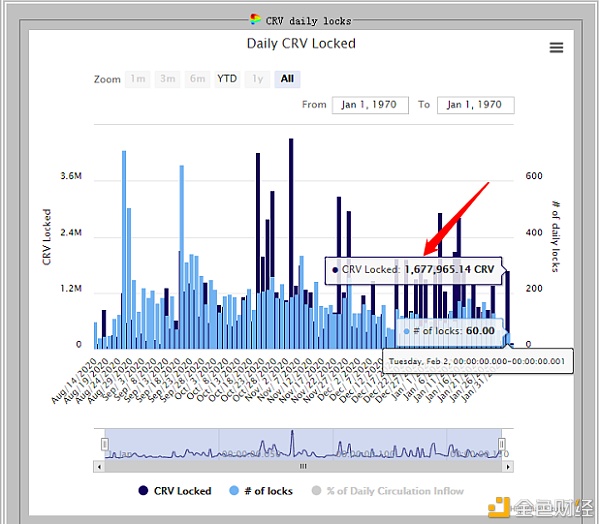Viewport: 600px width, 524px height.
Task: Click the navigator left scroll arrow
Action: [99, 466]
